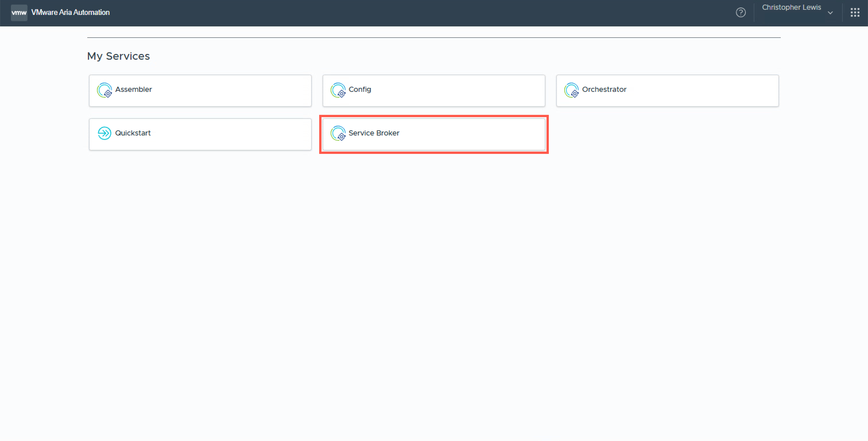Open the services switcher grid icon
The width and height of the screenshot is (868, 441).
click(855, 13)
